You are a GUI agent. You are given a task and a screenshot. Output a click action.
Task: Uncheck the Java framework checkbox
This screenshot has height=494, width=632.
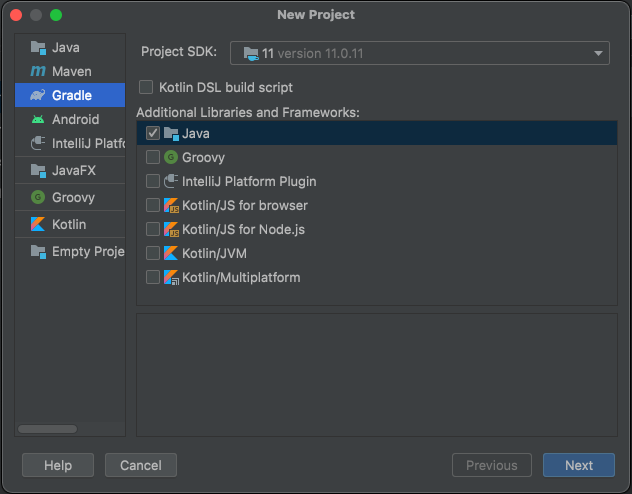click(153, 133)
